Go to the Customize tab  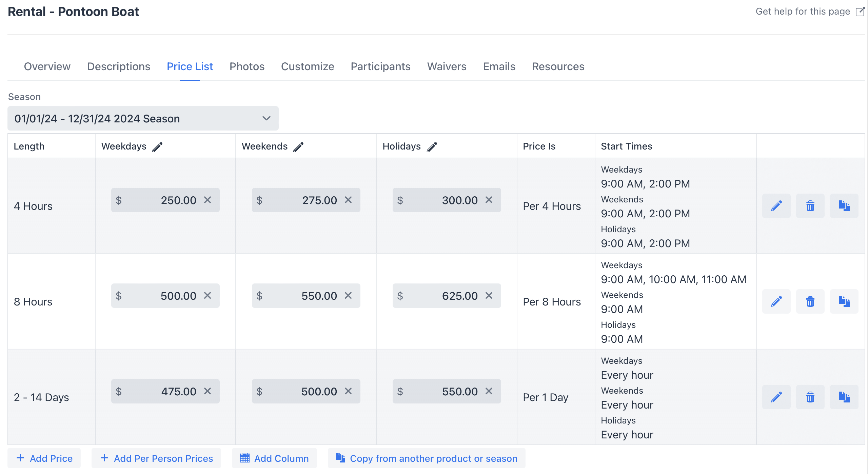coord(308,66)
